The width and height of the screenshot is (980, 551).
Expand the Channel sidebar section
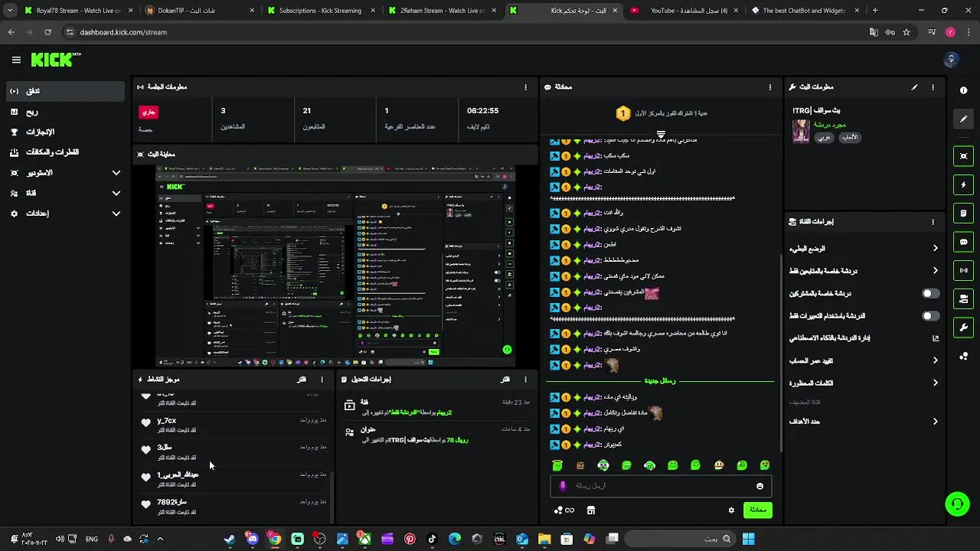click(65, 194)
